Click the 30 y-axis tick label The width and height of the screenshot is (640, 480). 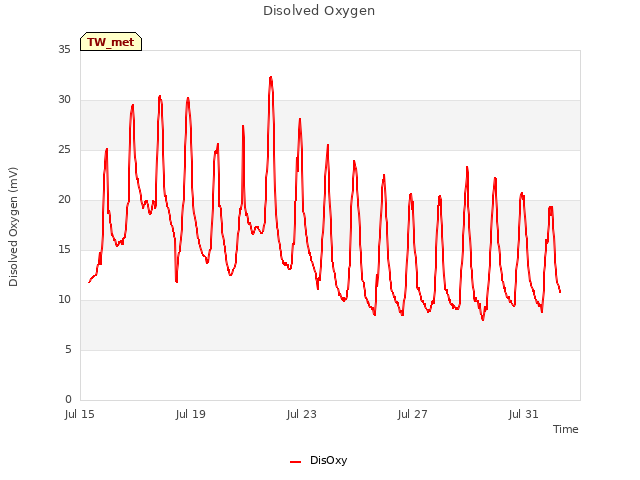(64, 100)
